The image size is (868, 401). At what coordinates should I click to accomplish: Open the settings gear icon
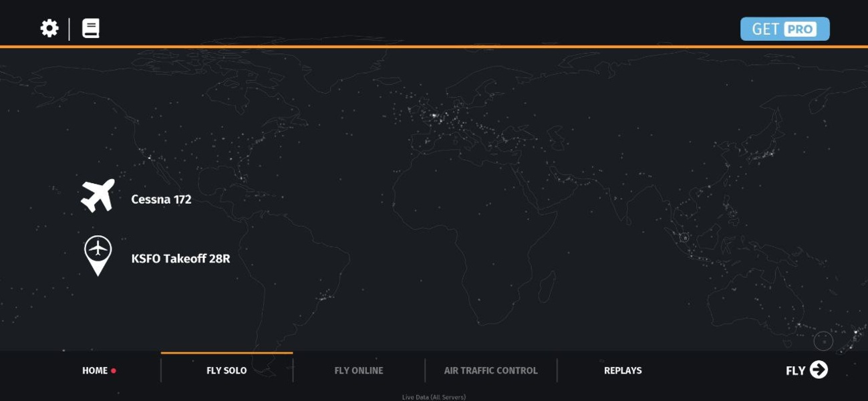coord(49,28)
